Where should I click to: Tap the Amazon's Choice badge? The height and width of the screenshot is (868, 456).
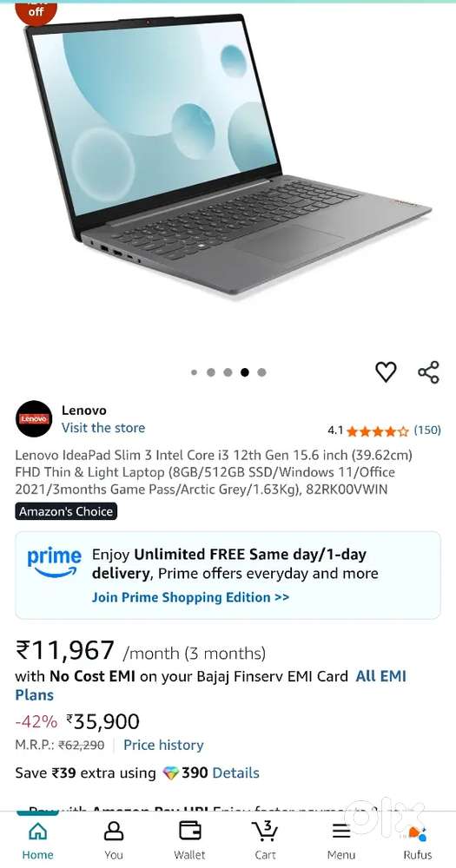(x=66, y=511)
